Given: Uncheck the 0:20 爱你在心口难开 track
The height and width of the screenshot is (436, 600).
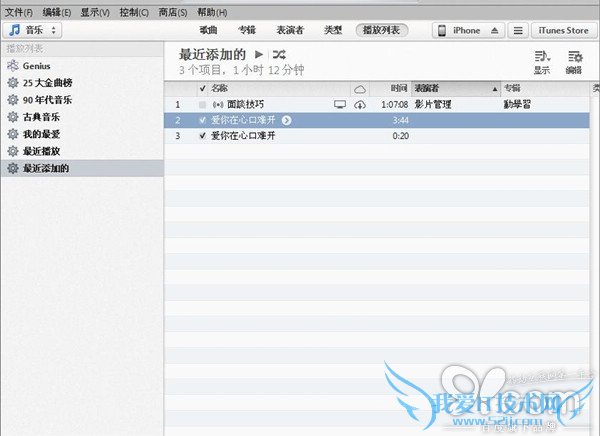Looking at the screenshot, I should click(202, 136).
